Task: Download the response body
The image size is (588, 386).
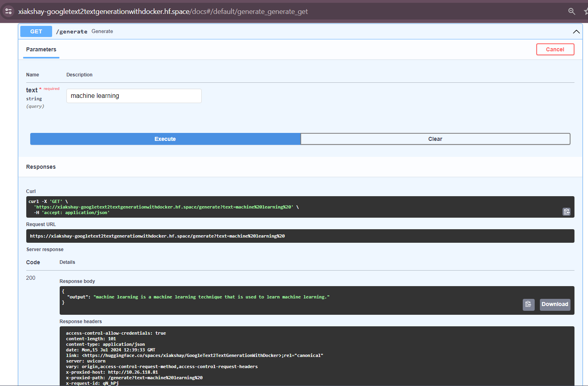Action: (555, 304)
